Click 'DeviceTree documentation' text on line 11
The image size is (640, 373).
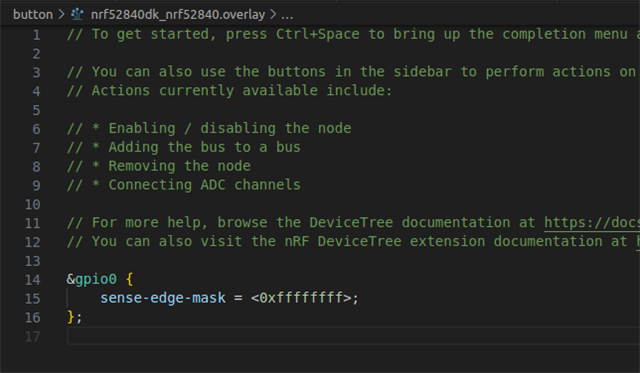[x=409, y=222]
